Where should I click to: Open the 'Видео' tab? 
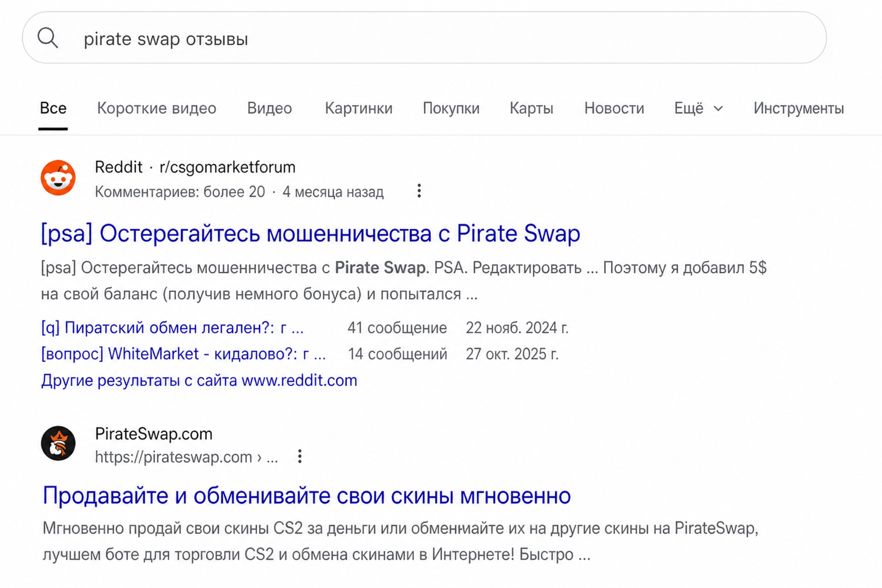tap(269, 108)
